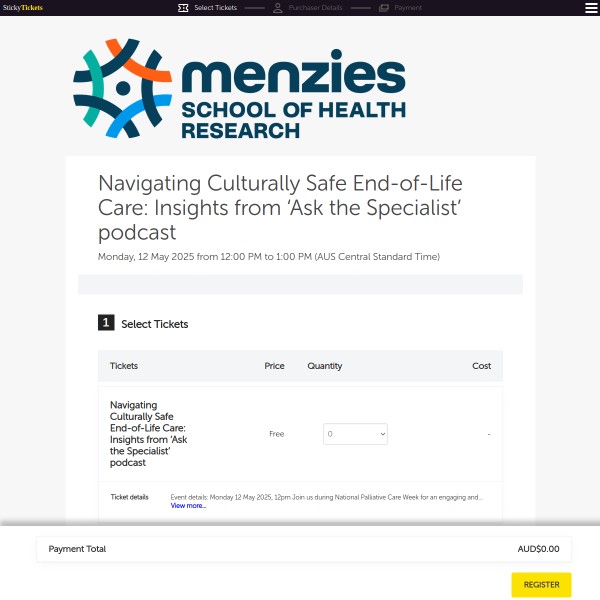This screenshot has width=600, height=600.
Task: Click the Tickets column header
Action: point(124,366)
